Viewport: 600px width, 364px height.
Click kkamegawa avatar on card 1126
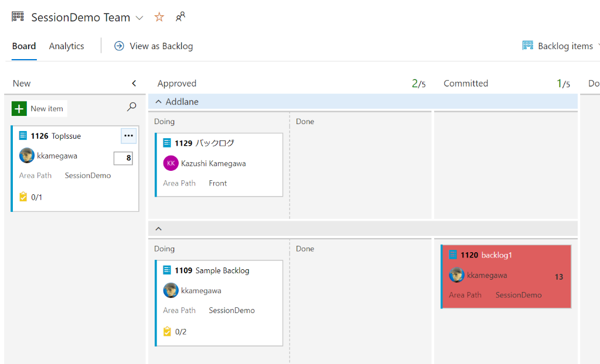[x=27, y=156]
